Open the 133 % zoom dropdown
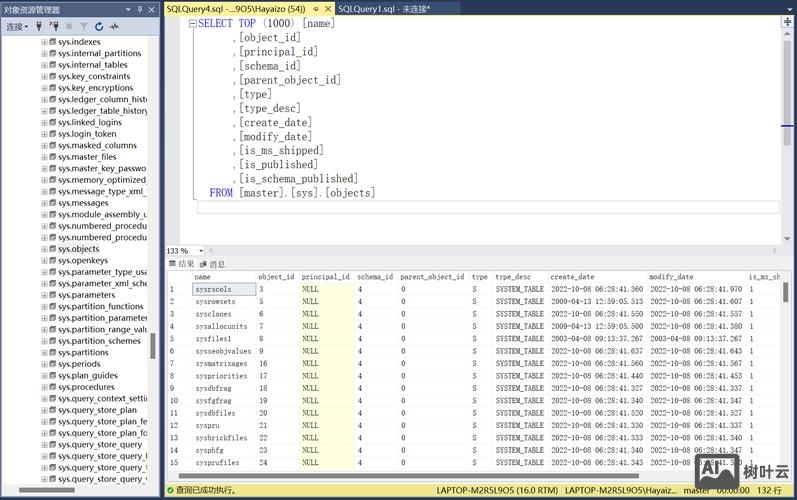The width and height of the screenshot is (797, 500). tap(199, 251)
